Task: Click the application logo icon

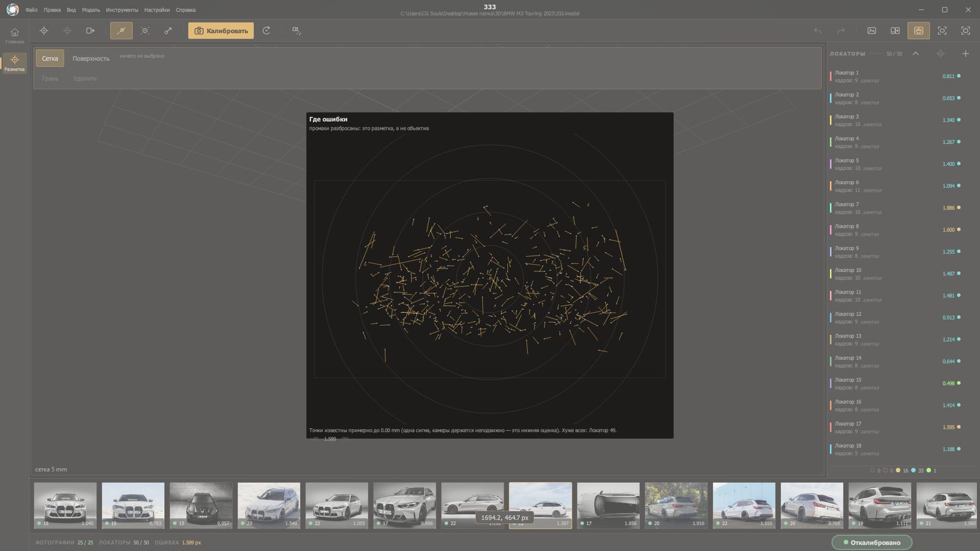Action: (12, 10)
